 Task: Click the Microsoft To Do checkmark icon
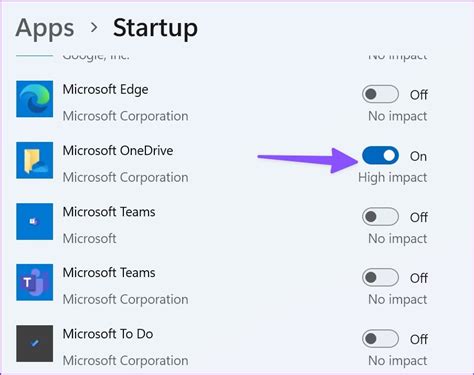tap(34, 344)
